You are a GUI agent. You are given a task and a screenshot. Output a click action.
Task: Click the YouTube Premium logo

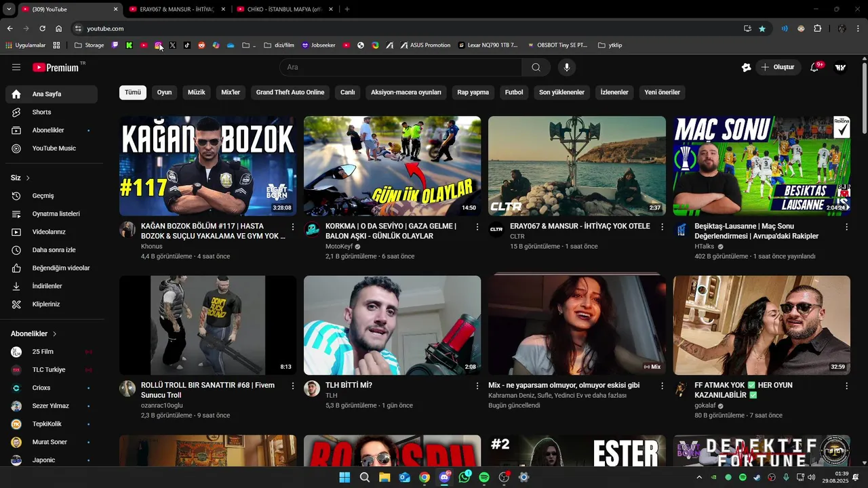56,67
